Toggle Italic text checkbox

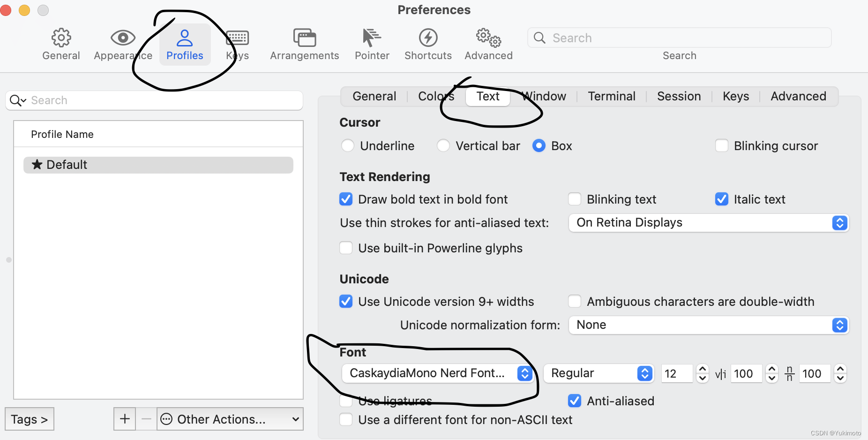(x=722, y=199)
